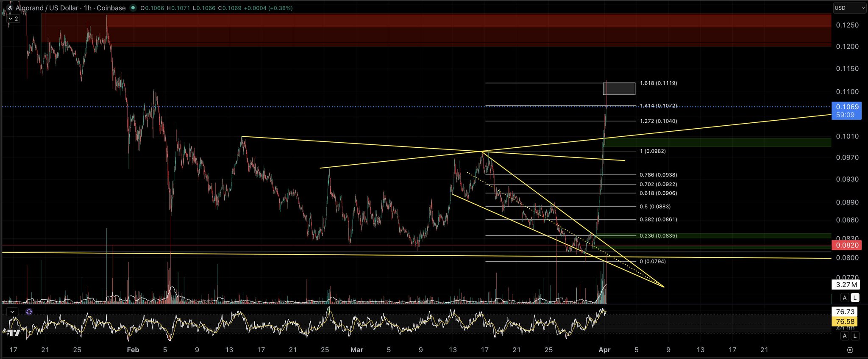Open chart settings hexagon gear icon
The height and width of the screenshot is (359, 868).
pos(849,350)
